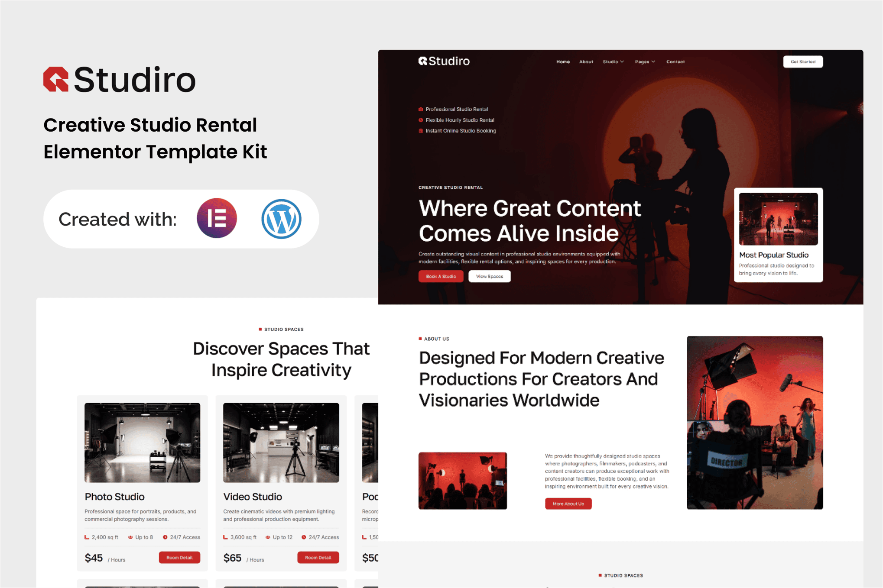Click the icon beside Instant Online Studio Booking
Image resolution: width=883 pixels, height=588 pixels.
[421, 131]
